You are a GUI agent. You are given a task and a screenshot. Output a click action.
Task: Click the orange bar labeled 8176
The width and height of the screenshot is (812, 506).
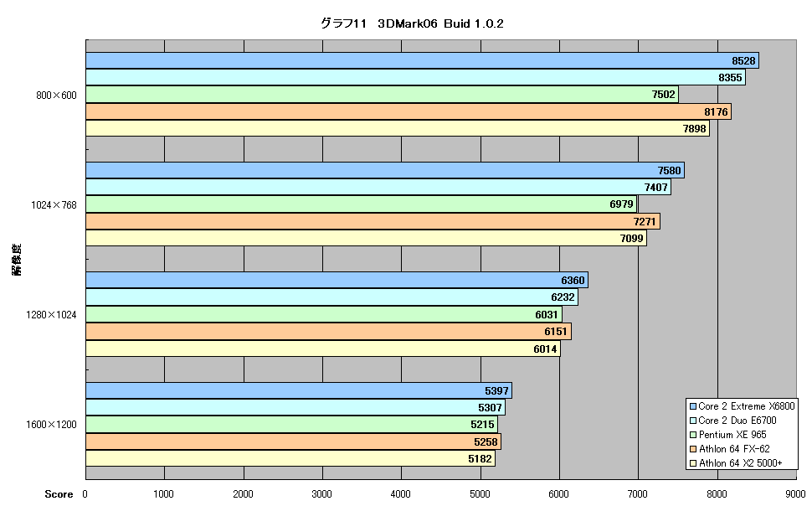coord(409,111)
